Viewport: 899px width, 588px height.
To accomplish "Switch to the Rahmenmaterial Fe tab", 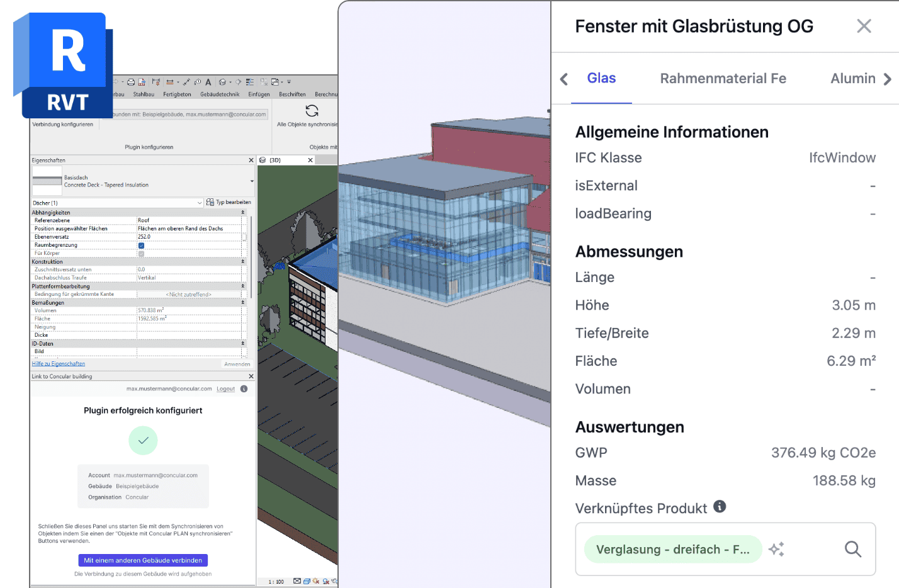I will pos(723,79).
